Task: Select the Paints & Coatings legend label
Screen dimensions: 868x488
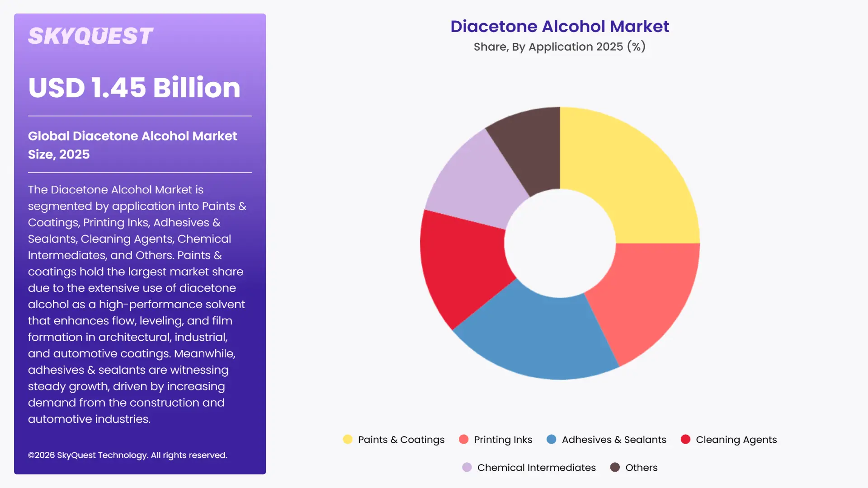Action: [x=401, y=440]
